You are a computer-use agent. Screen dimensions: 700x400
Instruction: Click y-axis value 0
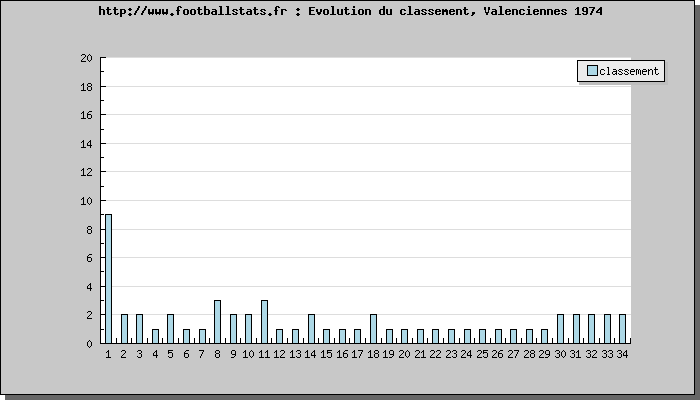89,344
